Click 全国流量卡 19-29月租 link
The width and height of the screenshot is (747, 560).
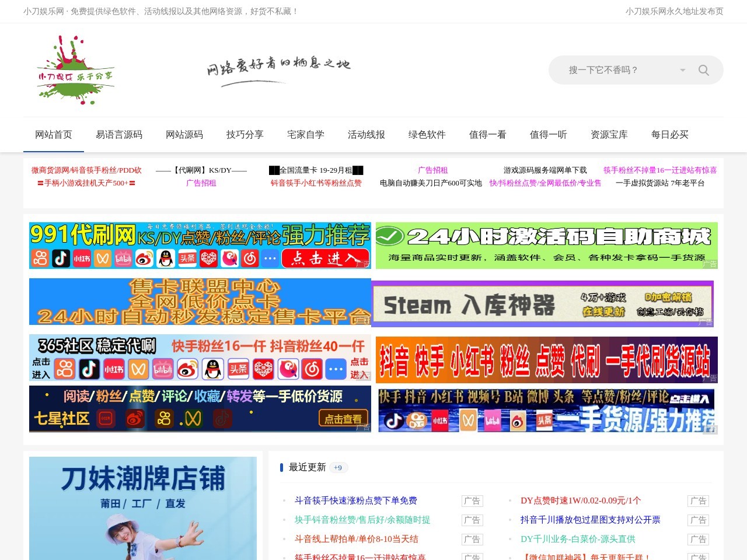click(x=316, y=170)
